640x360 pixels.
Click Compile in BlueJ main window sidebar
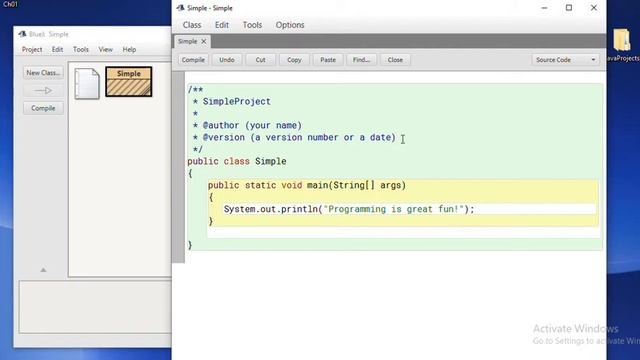43,108
